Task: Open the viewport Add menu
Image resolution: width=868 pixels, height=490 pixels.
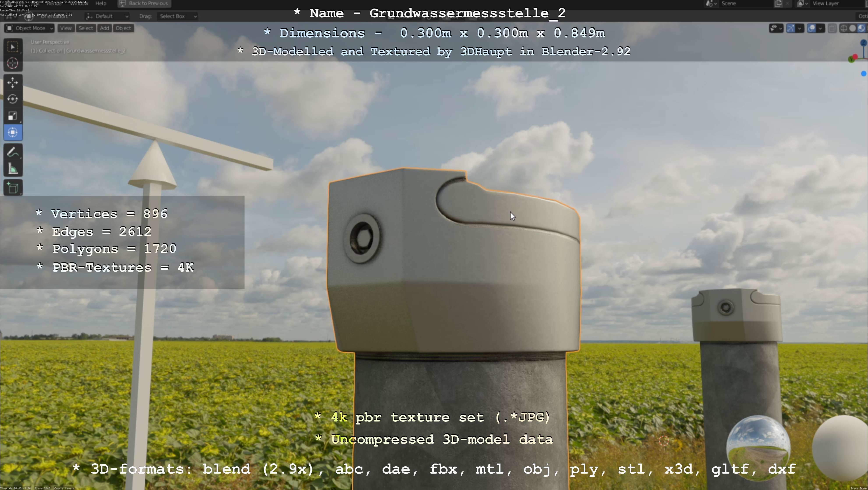Action: point(104,28)
